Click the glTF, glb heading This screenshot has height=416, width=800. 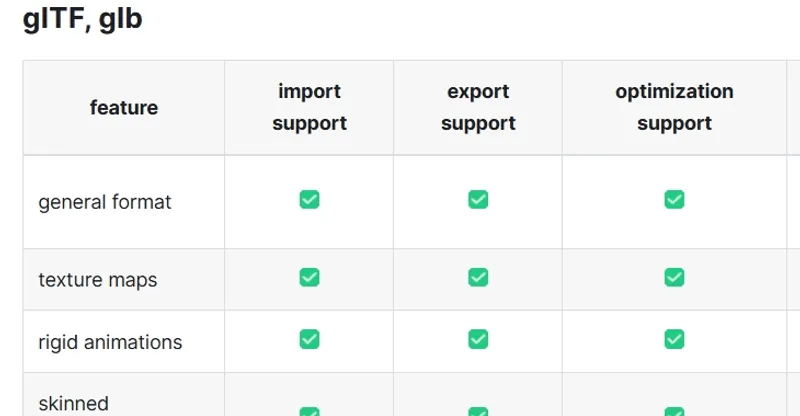(x=83, y=19)
